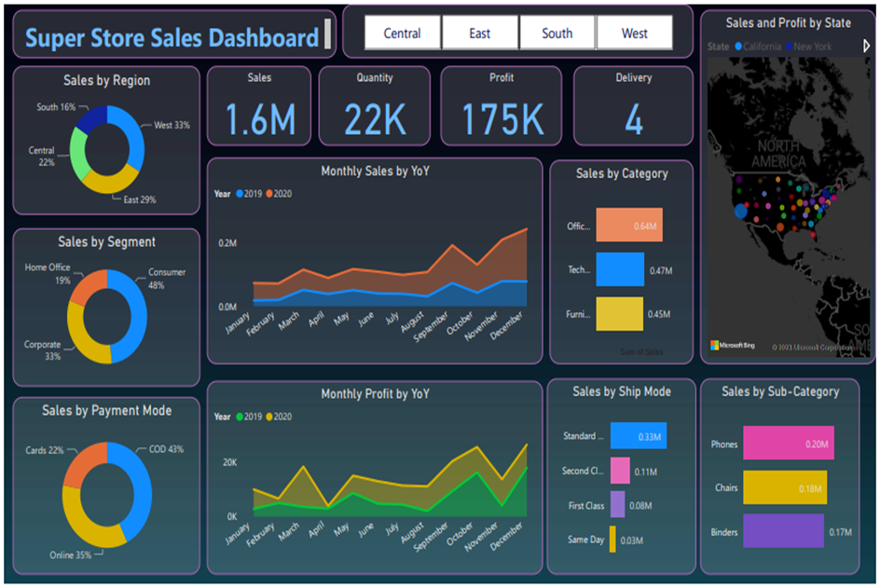The height and width of the screenshot is (588, 880).
Task: Click the California legend dot on map
Action: coord(738,46)
